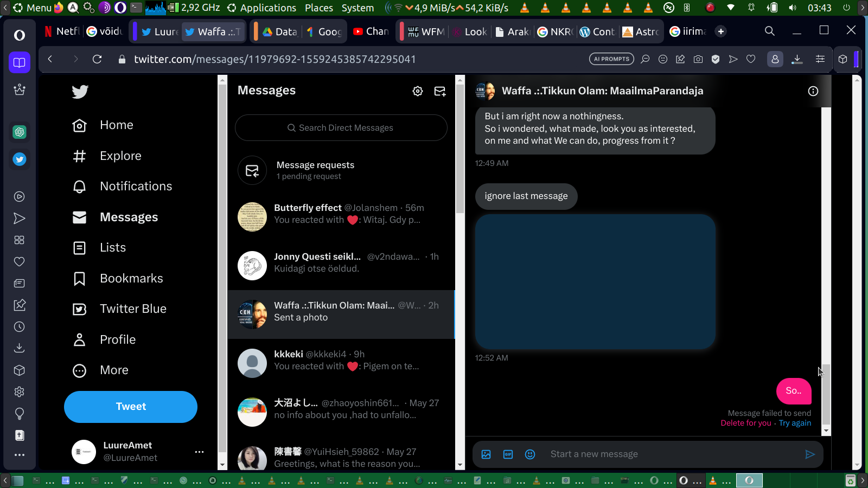Switch to the Chan YouTube tab
This screenshot has height=488, width=868.
[x=371, y=31]
